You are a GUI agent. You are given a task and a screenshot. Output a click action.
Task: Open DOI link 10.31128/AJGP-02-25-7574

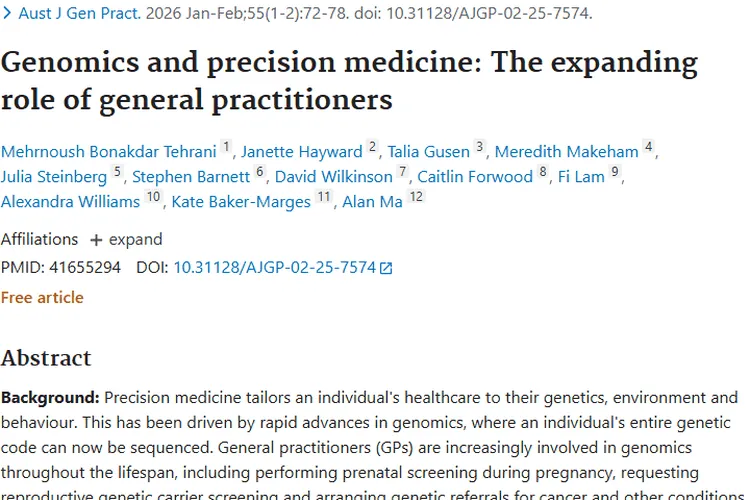point(274,268)
